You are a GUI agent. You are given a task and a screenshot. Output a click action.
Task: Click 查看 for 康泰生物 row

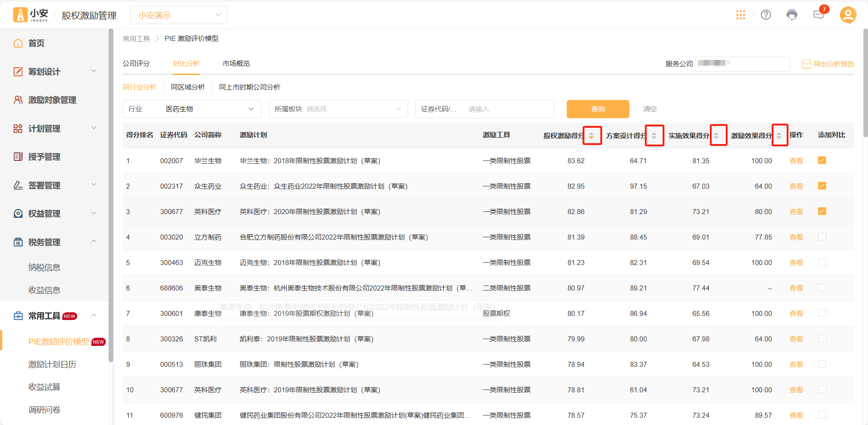796,314
